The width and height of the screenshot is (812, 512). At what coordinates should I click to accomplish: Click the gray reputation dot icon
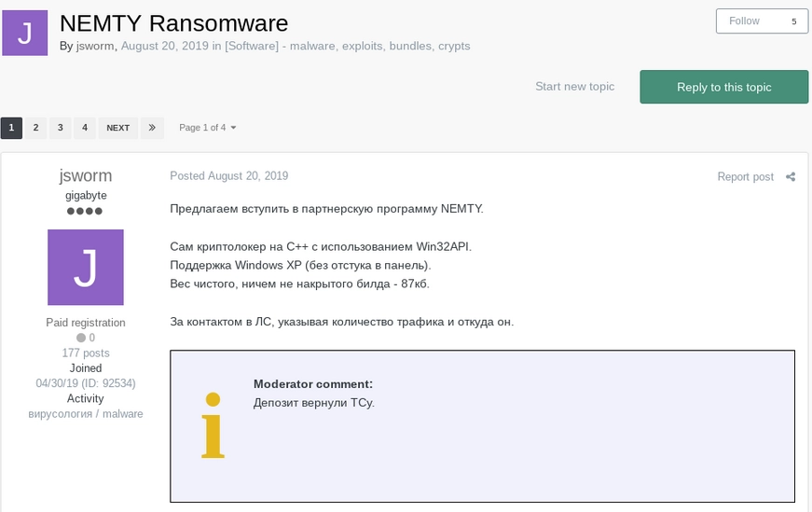[x=80, y=338]
